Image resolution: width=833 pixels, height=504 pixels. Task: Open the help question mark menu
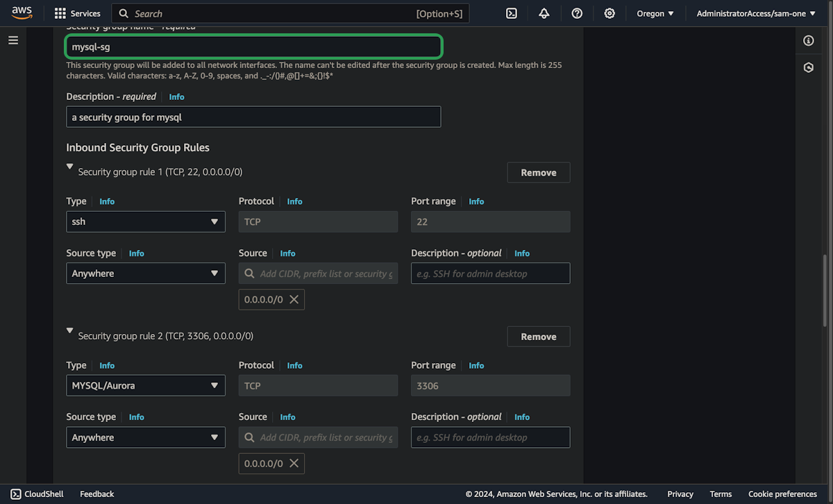pos(577,13)
